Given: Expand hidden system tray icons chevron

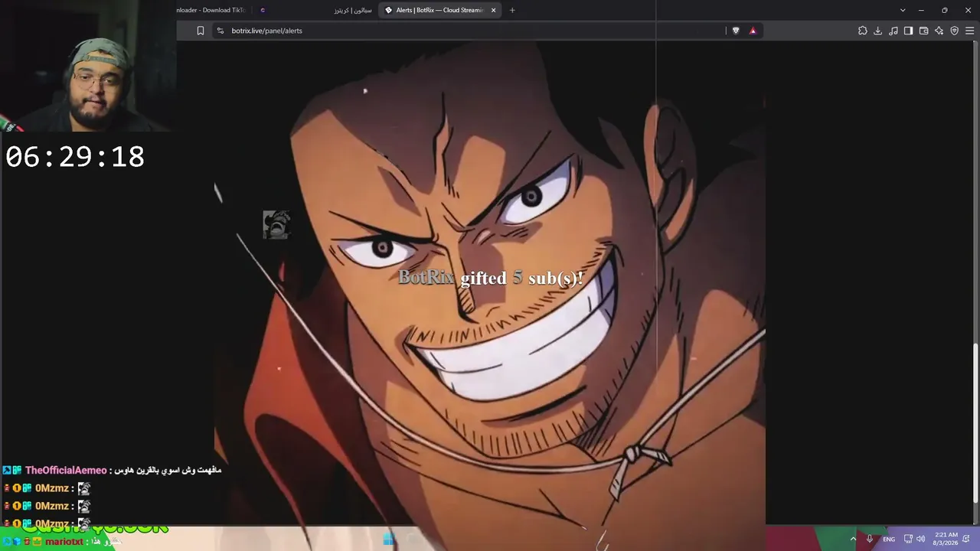Looking at the screenshot, I should pyautogui.click(x=853, y=539).
